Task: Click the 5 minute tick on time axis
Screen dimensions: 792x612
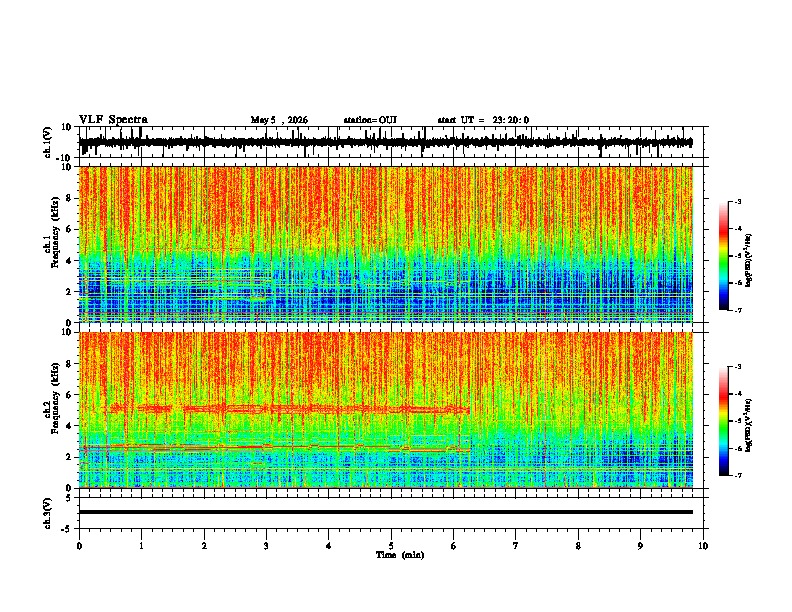Action: (x=391, y=546)
